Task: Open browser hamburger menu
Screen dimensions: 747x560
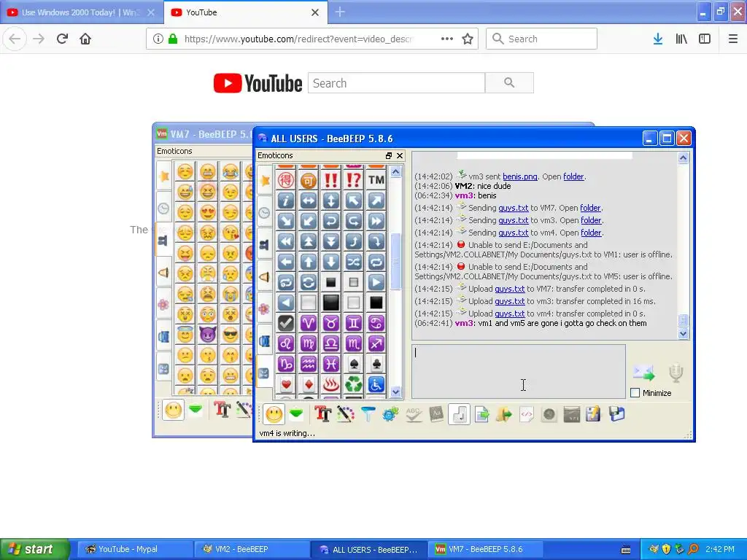Action: [x=732, y=39]
